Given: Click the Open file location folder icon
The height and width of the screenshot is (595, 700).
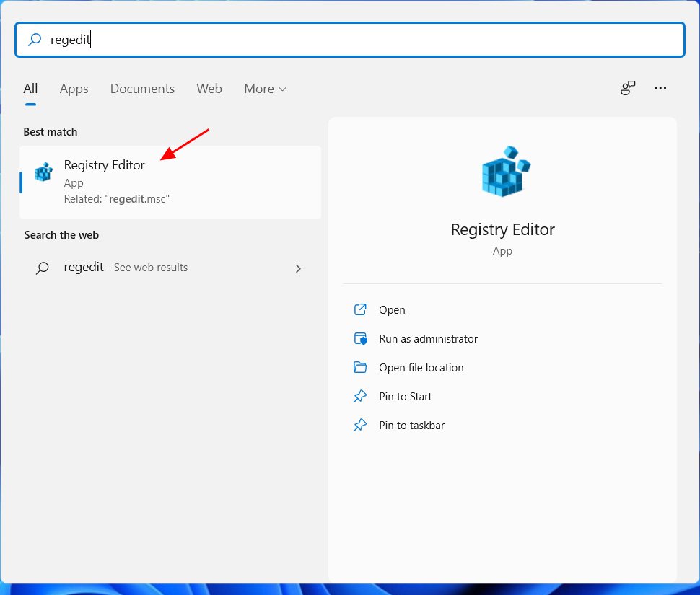Looking at the screenshot, I should [360, 367].
